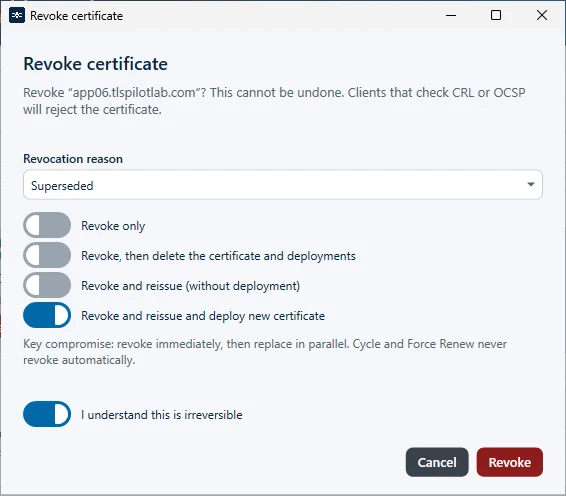Click label Revoke, then delete the certificate

click(218, 256)
